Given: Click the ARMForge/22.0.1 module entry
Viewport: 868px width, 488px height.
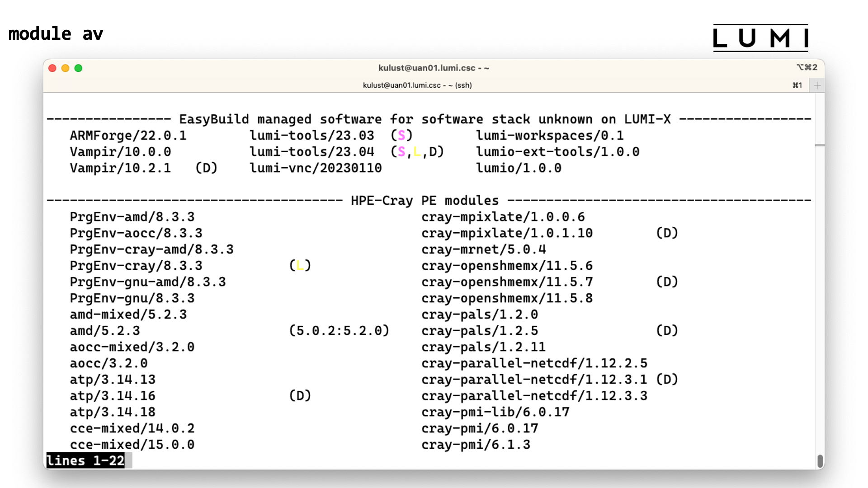Looking at the screenshot, I should pos(128,136).
